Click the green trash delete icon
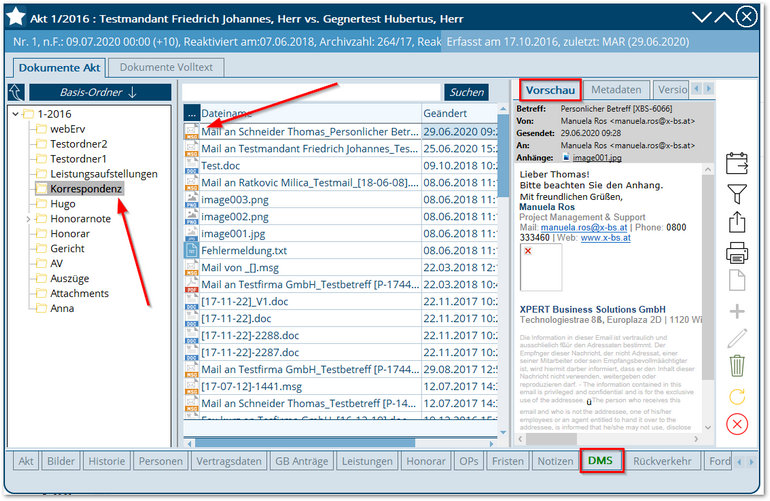The image size is (770, 501). 737,366
